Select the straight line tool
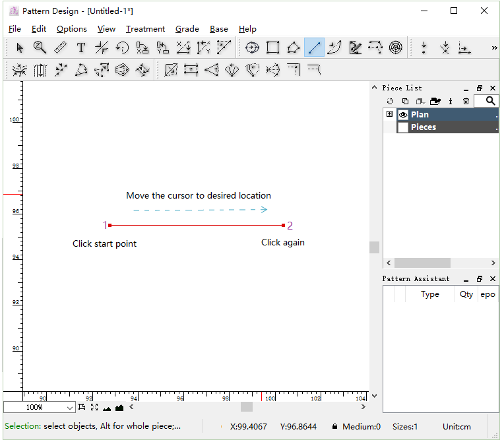The height and width of the screenshot is (444, 504). [x=314, y=48]
